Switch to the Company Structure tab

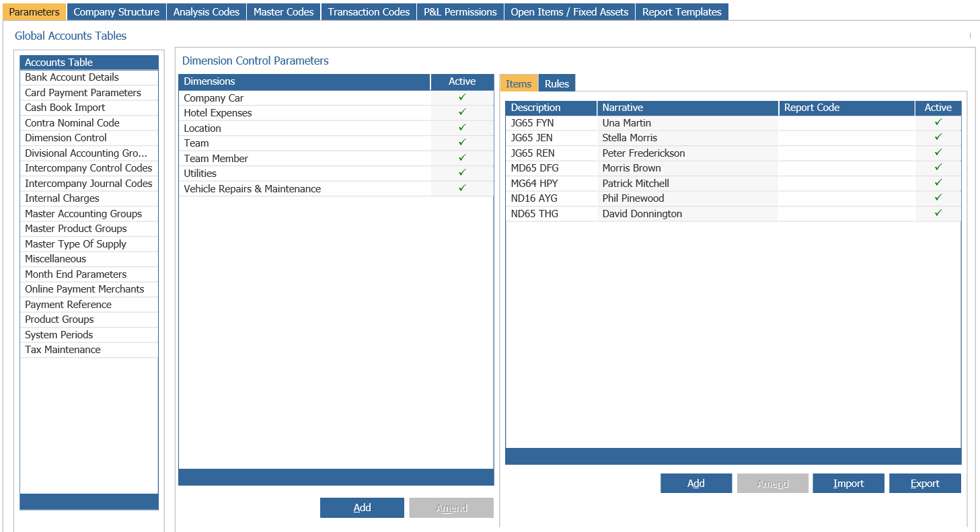(x=116, y=11)
